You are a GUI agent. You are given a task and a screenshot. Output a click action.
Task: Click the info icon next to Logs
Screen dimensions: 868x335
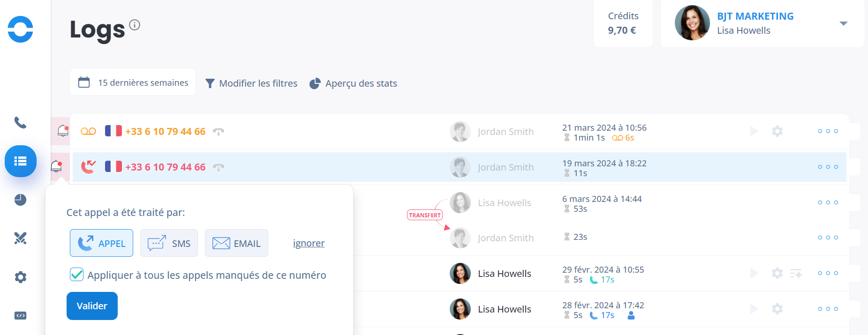(x=135, y=25)
